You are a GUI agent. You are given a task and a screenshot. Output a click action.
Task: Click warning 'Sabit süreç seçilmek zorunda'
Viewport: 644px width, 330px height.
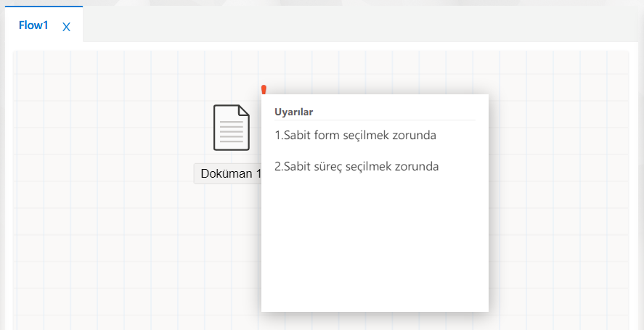point(356,166)
